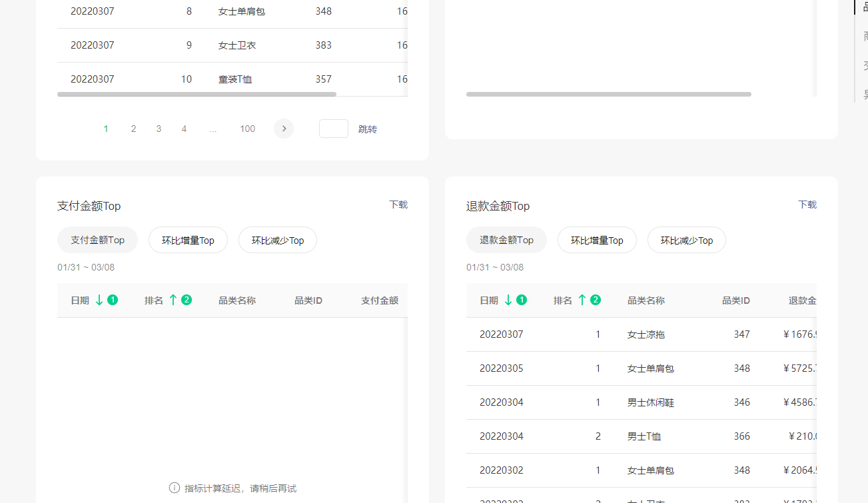Click the 品类ID header in 退款金额Top table
The width and height of the screenshot is (868, 503).
tap(736, 300)
